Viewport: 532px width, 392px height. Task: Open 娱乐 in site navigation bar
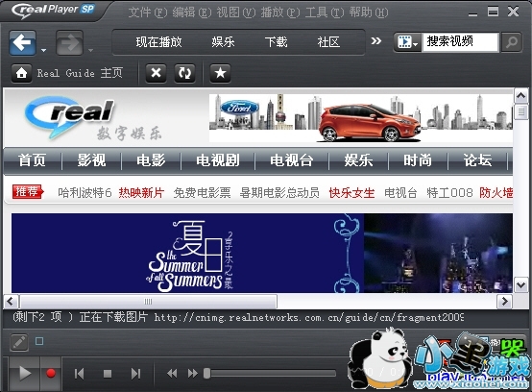click(358, 160)
